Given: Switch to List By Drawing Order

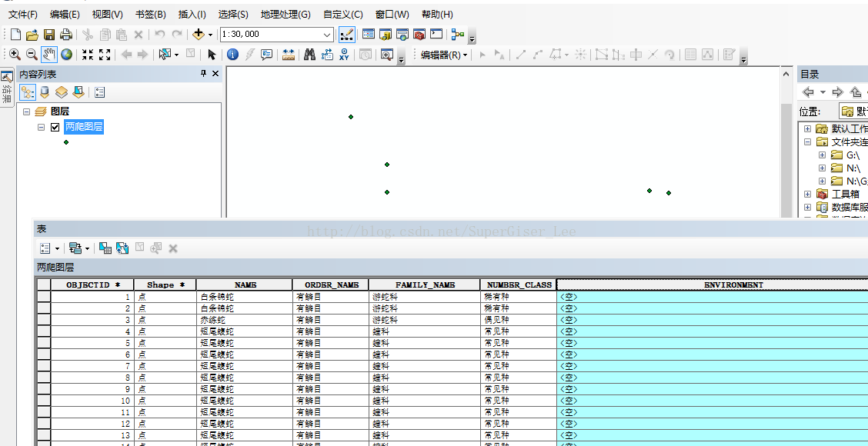Looking at the screenshot, I should point(28,92).
